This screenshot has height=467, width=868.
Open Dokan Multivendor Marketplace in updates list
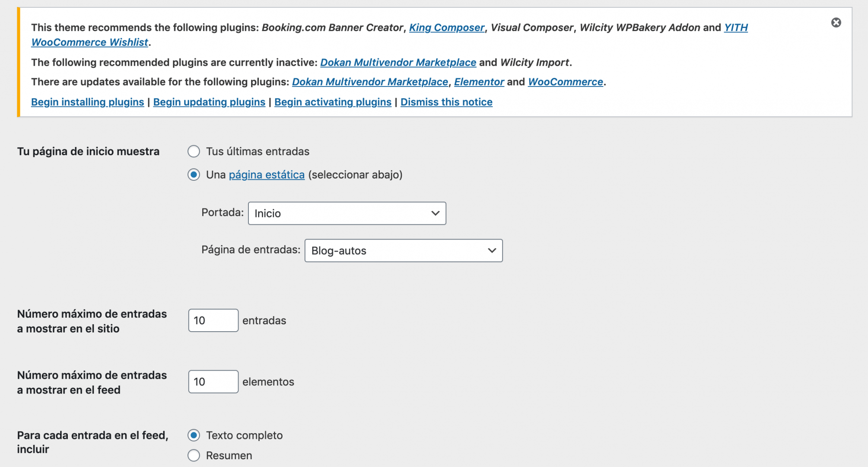pos(370,82)
